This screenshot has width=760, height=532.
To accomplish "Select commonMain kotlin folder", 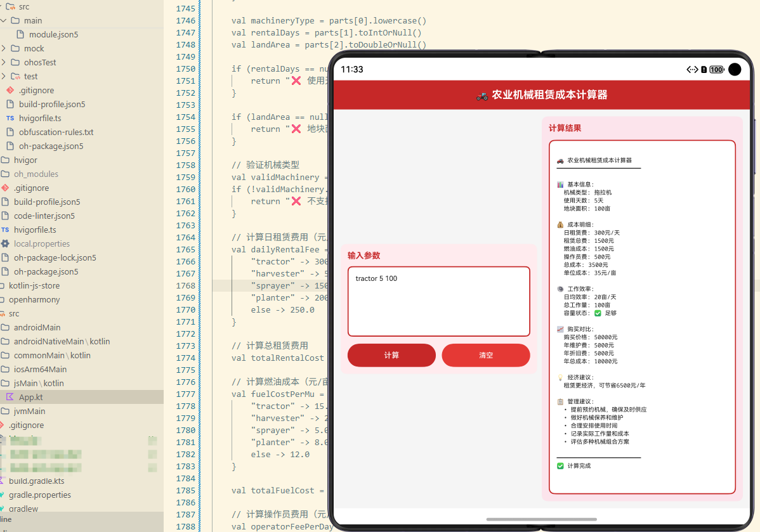I will (52, 356).
